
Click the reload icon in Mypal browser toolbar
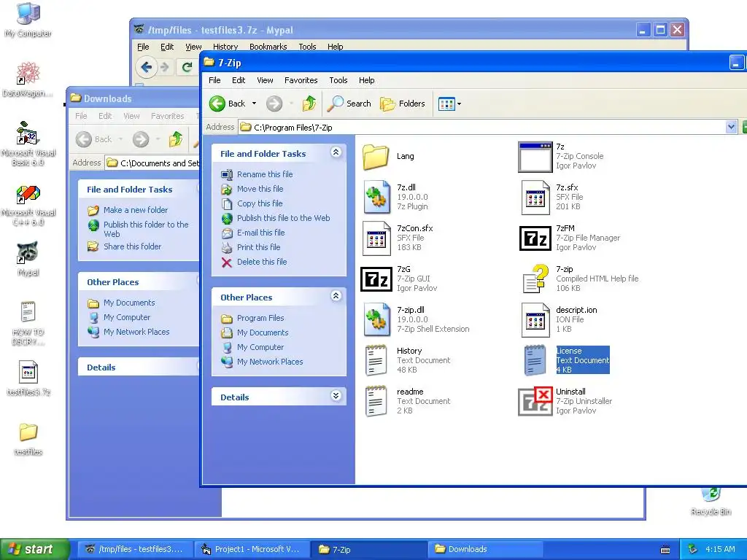tap(187, 67)
